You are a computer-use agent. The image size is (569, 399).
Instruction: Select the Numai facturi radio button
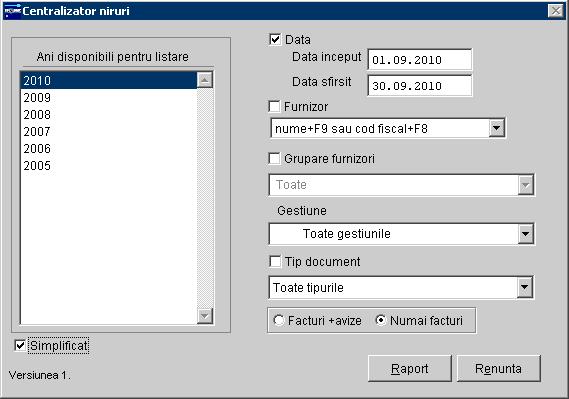pos(381,320)
